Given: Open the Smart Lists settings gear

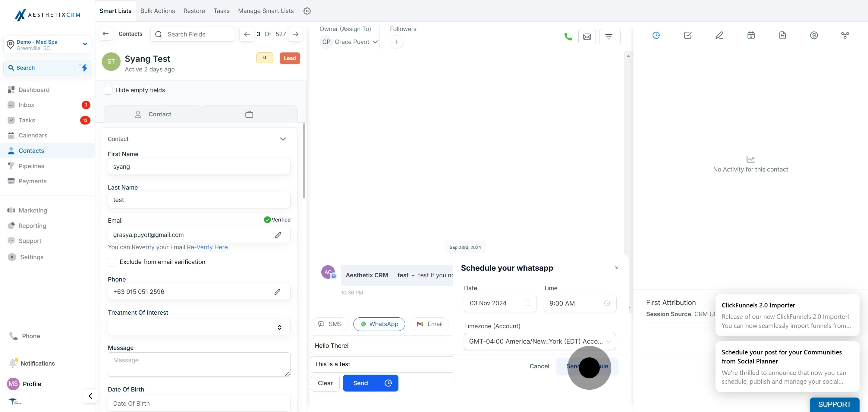Looking at the screenshot, I should tap(307, 11).
